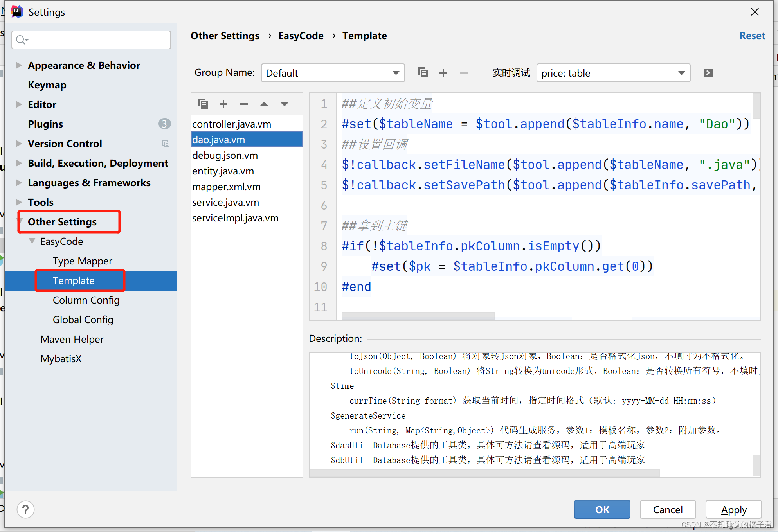Move the template down in the list
Screen dimensions: 778x532
coord(285,104)
